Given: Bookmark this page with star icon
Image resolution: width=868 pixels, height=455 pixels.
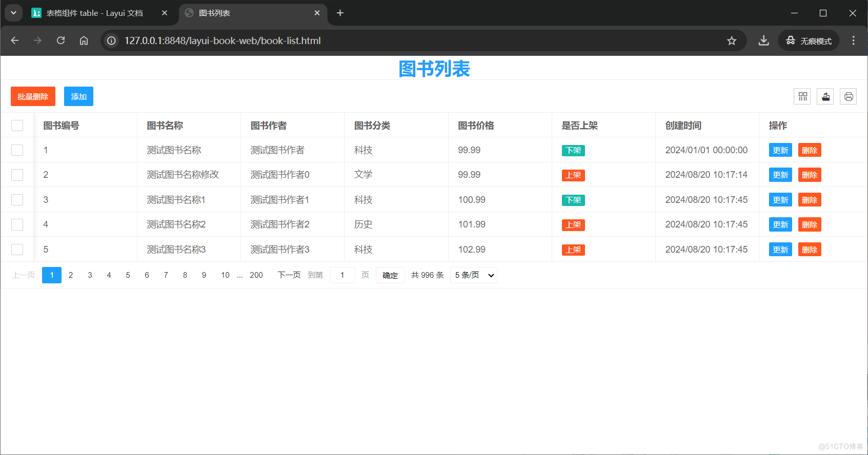Looking at the screenshot, I should point(732,40).
